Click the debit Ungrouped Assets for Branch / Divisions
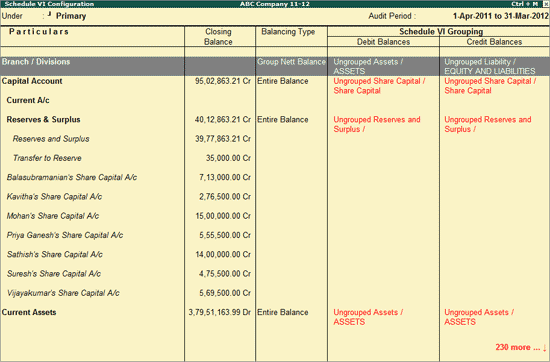550x362 pixels. pyautogui.click(x=368, y=67)
